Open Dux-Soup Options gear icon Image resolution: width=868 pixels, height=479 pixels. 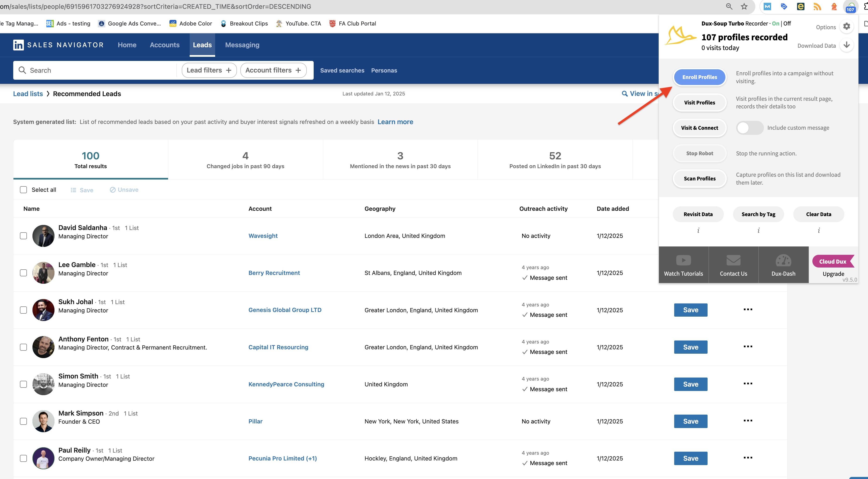point(846,27)
